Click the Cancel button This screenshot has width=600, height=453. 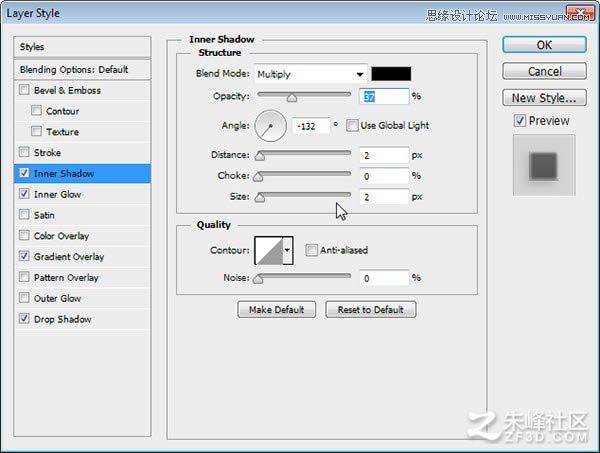coord(544,71)
